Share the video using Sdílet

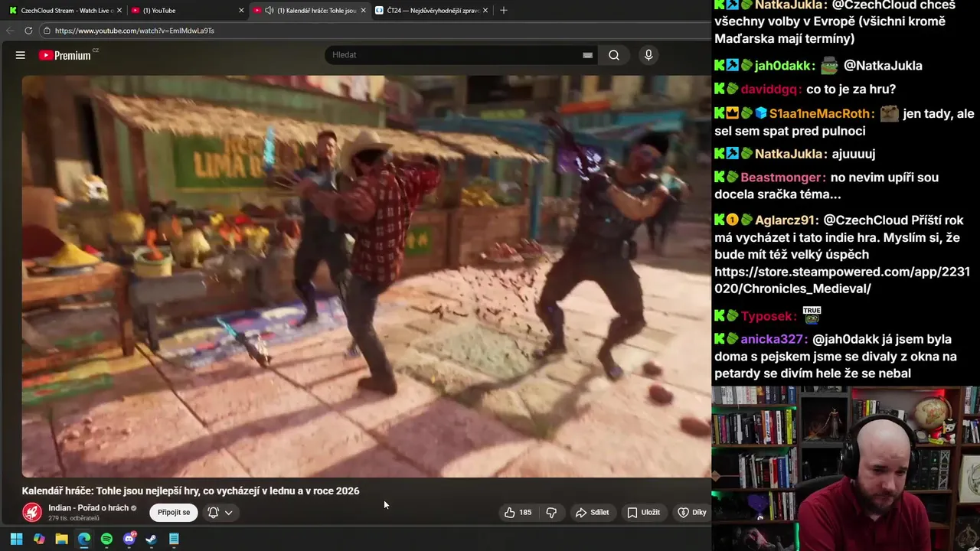point(592,513)
